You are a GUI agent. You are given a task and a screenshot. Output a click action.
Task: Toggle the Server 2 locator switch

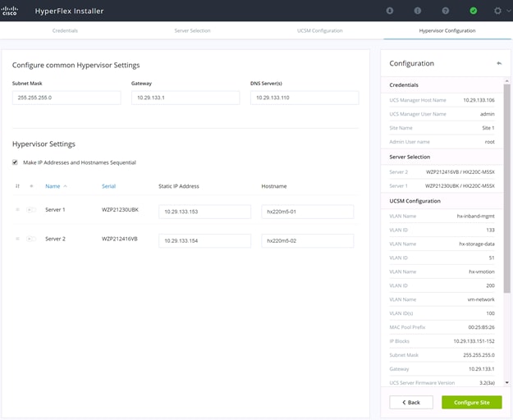[31, 239]
